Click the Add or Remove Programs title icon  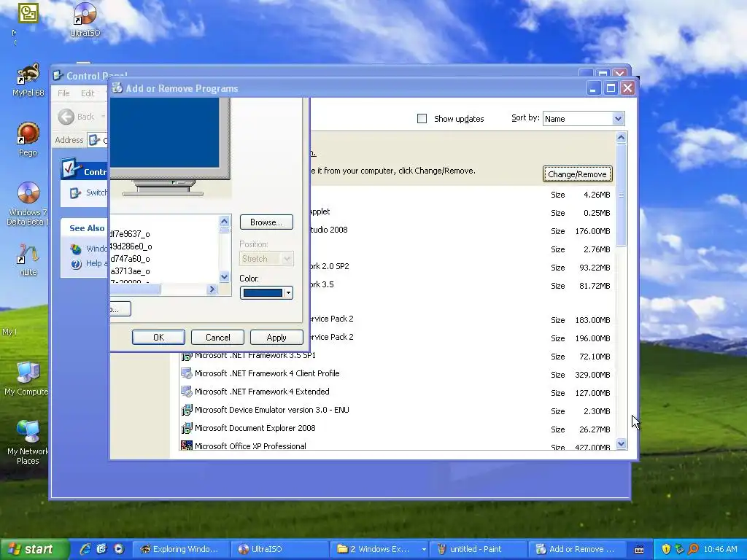tap(117, 88)
